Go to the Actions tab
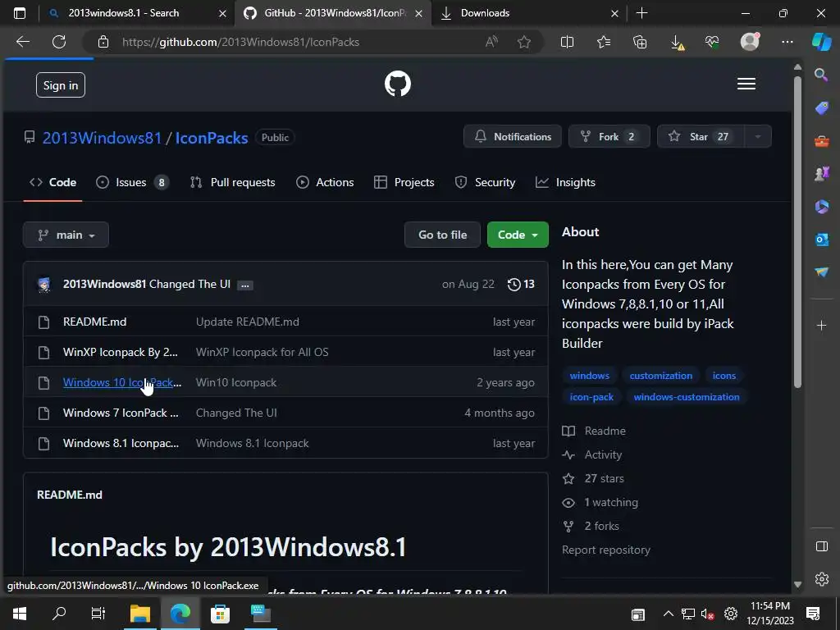 [x=325, y=182]
